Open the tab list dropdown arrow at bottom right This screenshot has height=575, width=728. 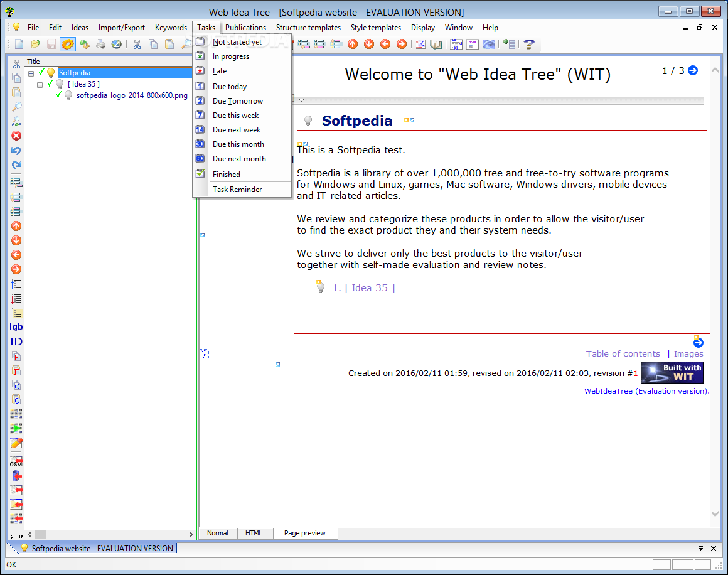click(700, 549)
